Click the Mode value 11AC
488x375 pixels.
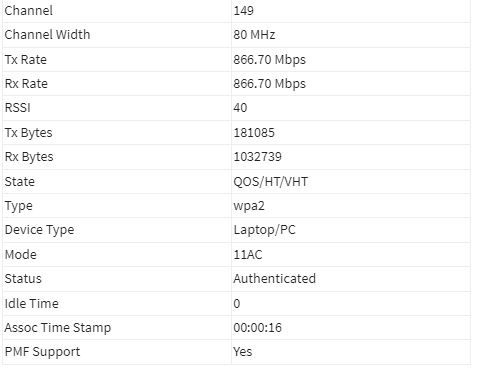coord(248,255)
